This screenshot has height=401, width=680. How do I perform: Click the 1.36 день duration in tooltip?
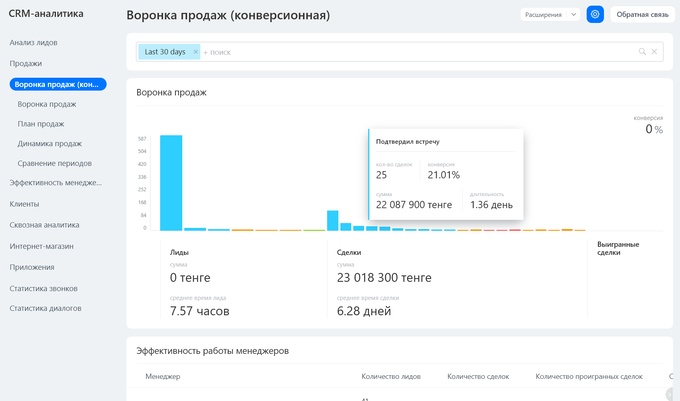[x=491, y=205]
